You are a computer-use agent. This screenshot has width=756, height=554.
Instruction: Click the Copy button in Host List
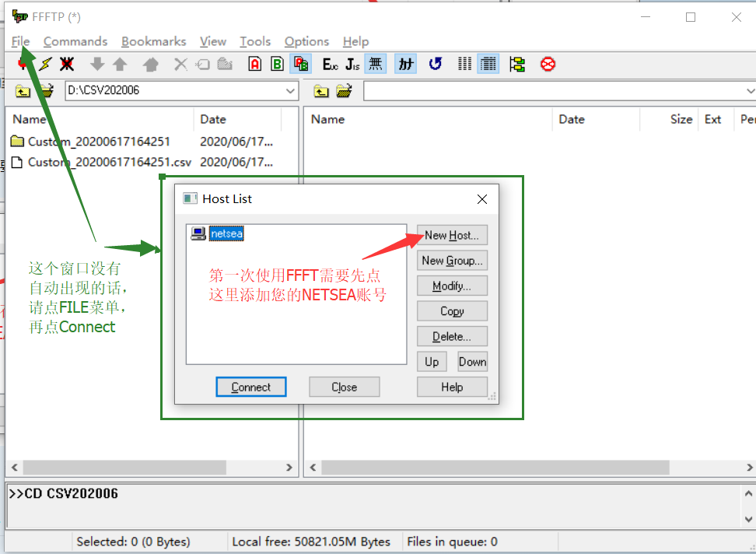(452, 311)
